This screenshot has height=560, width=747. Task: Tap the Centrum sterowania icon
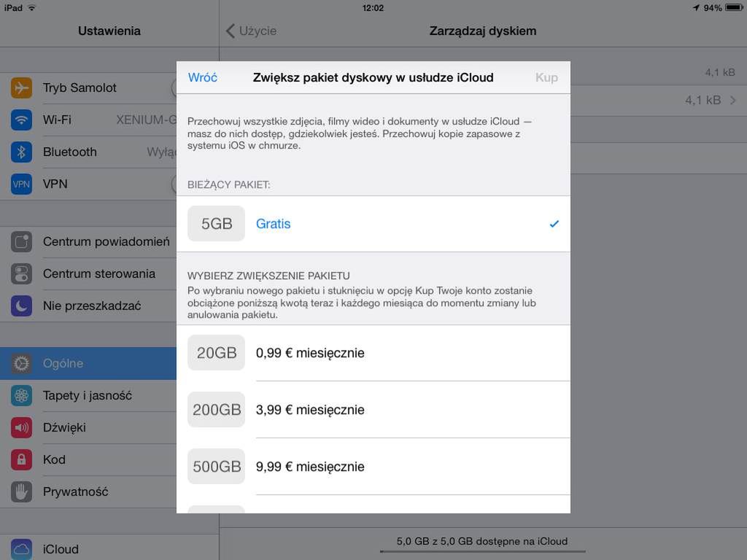point(22,273)
